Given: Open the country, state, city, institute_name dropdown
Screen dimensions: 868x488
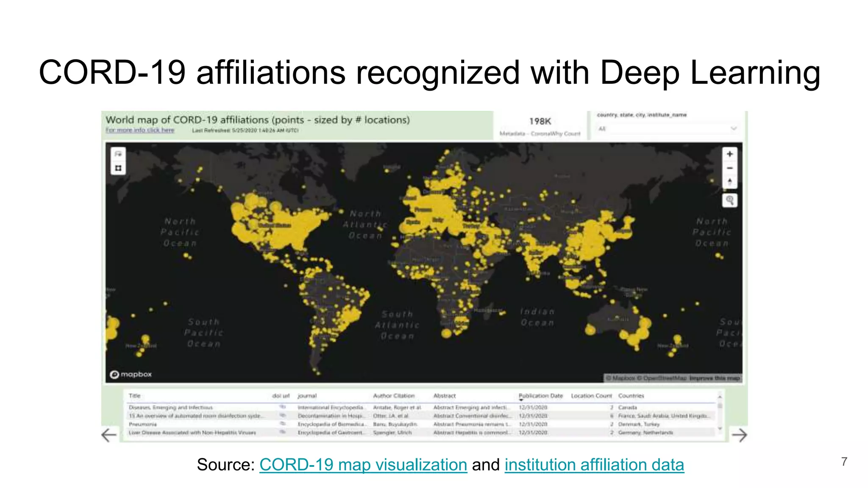Looking at the screenshot, I should [668, 128].
